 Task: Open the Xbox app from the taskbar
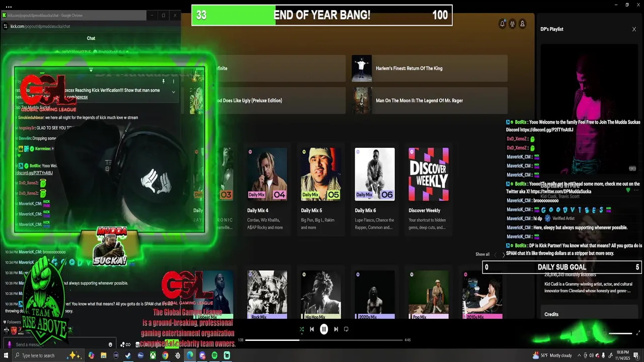pyautogui.click(x=152, y=355)
